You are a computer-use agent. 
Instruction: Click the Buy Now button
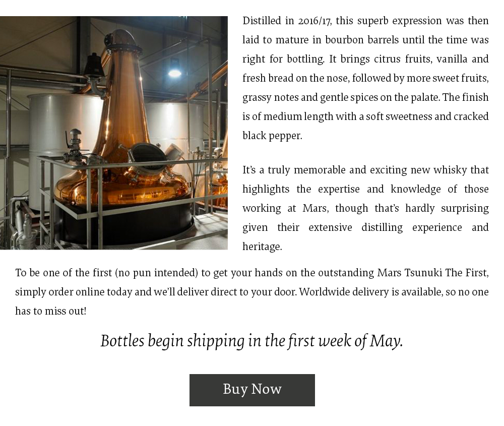click(x=252, y=390)
